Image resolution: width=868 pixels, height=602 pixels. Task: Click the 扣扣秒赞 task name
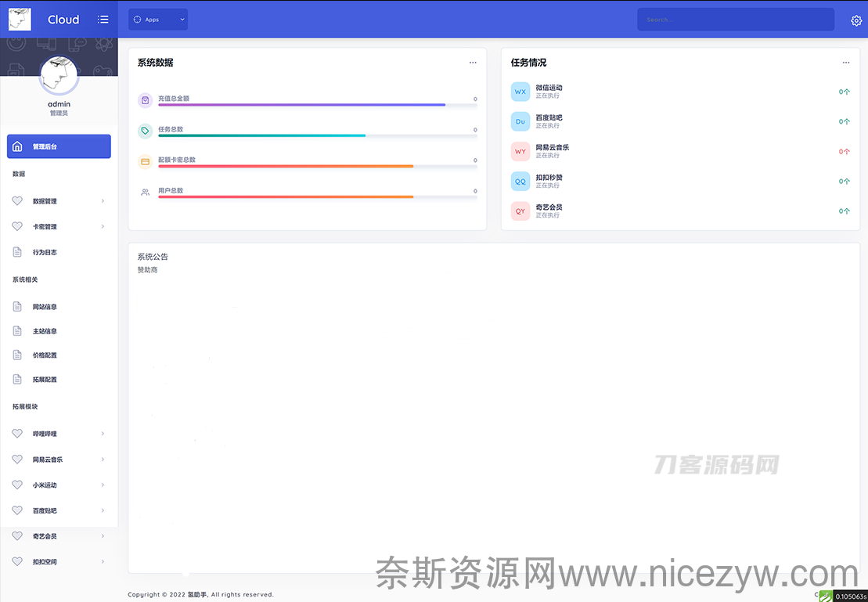point(549,177)
